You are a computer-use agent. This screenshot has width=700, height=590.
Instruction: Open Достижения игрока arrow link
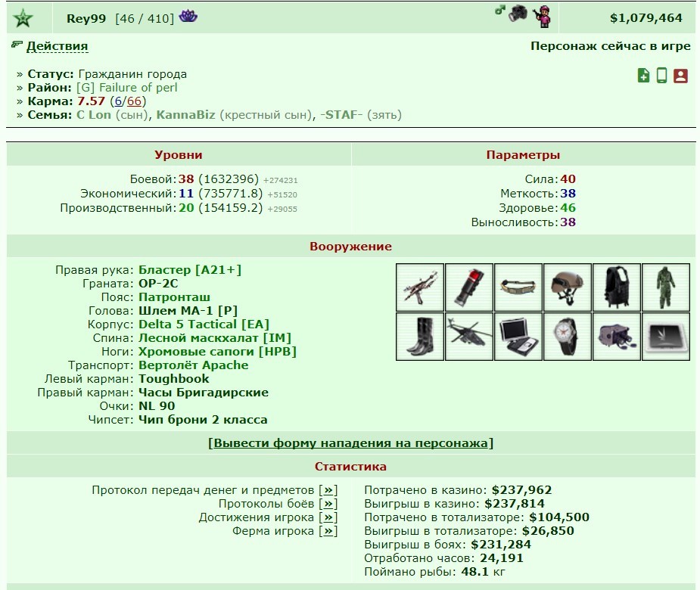click(x=328, y=517)
